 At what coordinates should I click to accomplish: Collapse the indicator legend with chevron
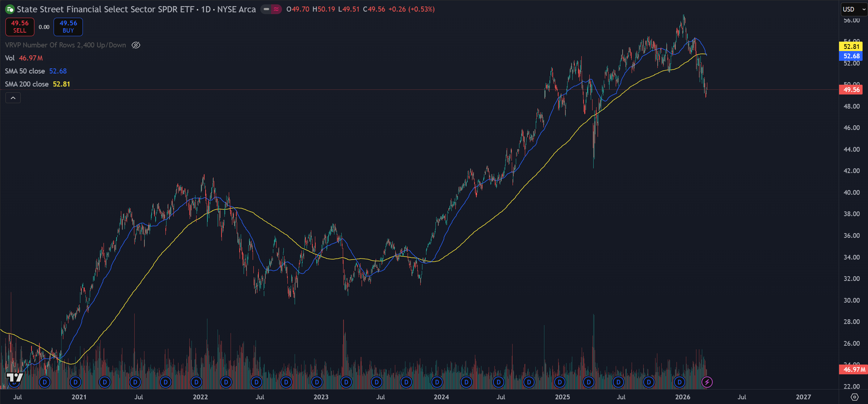tap(13, 98)
